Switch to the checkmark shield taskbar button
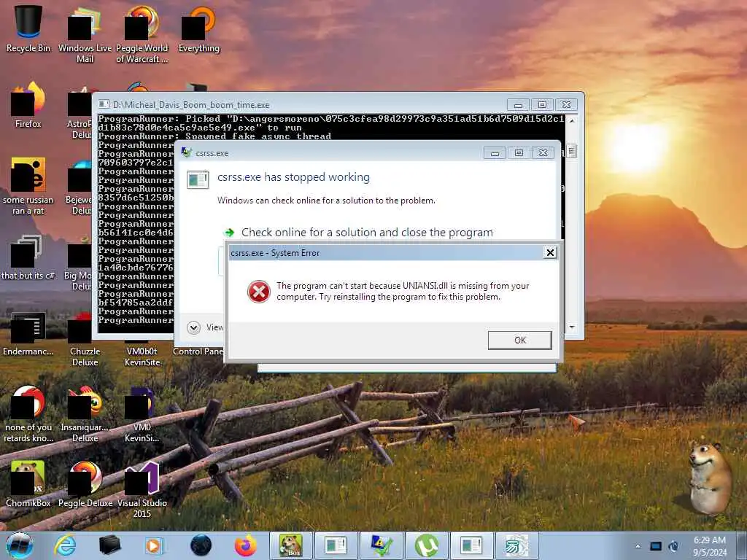This screenshot has height=560, width=747. (x=381, y=545)
